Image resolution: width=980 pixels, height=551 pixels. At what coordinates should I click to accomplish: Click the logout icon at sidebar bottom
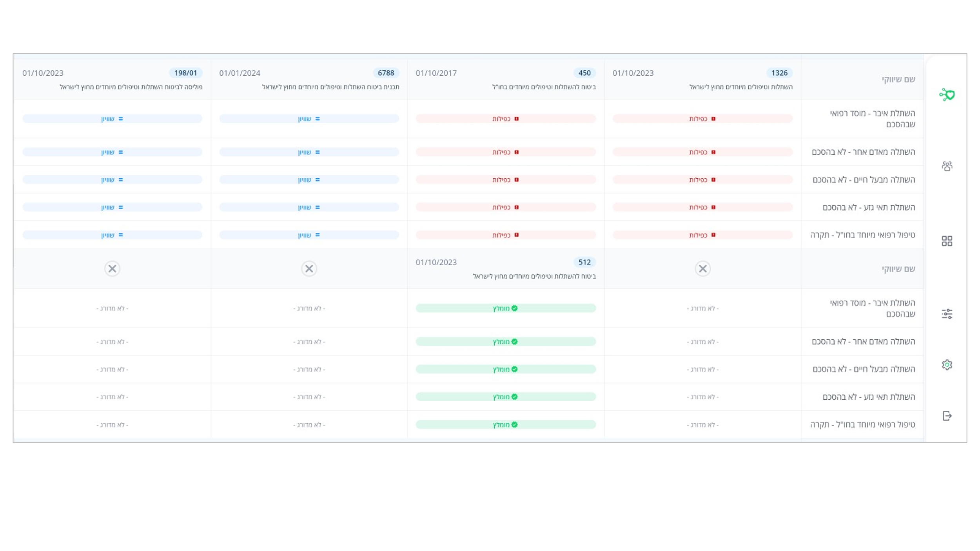pos(947,416)
